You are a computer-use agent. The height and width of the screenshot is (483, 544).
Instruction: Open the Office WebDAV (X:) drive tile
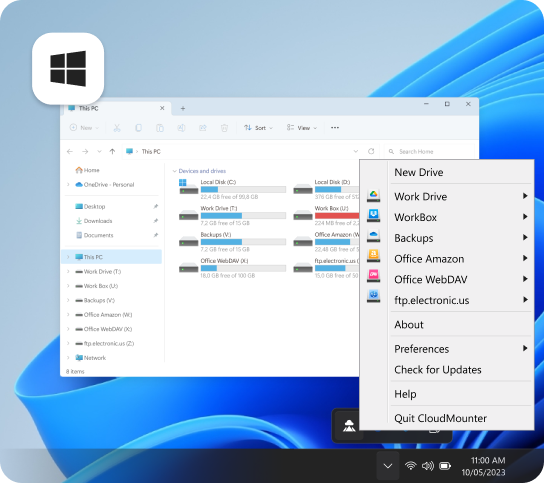point(232,268)
